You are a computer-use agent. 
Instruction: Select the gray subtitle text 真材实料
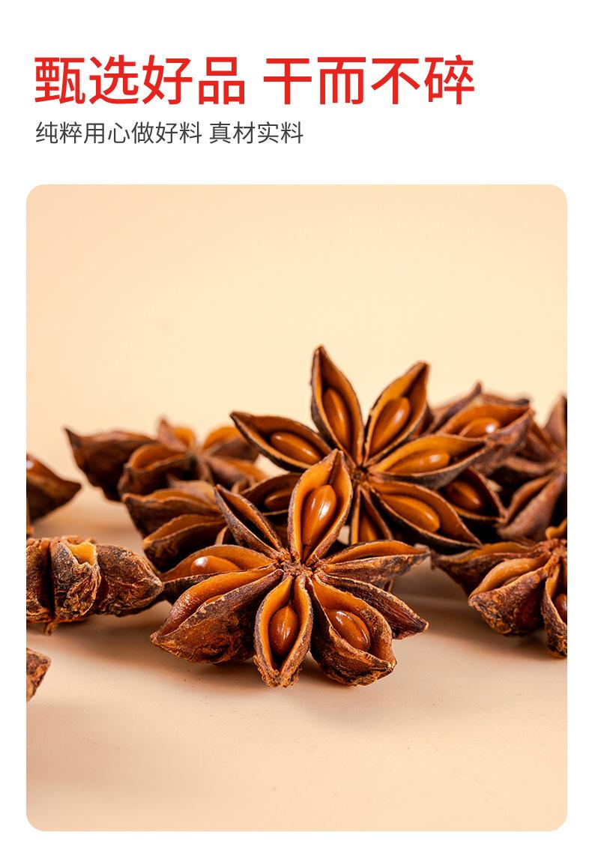pos(256,133)
